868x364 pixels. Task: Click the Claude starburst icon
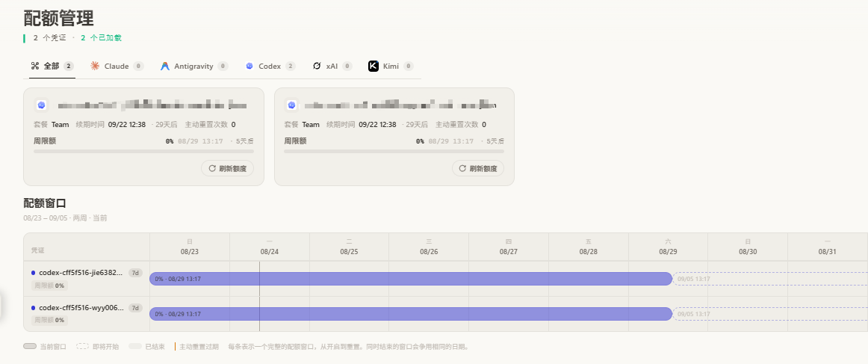pos(95,66)
